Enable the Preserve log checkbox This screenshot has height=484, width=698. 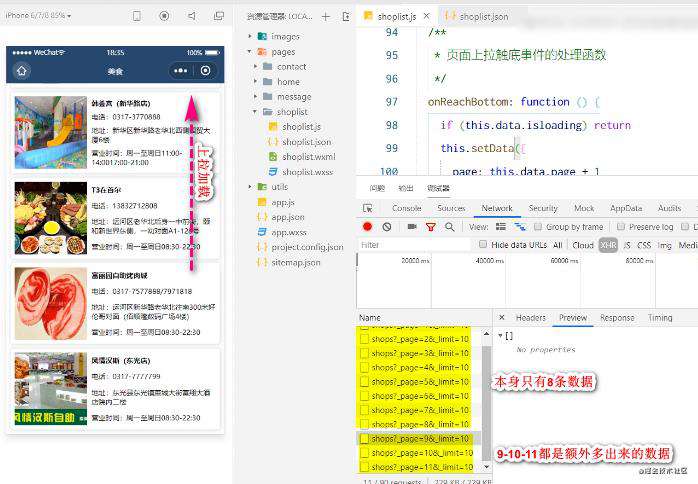click(621, 227)
